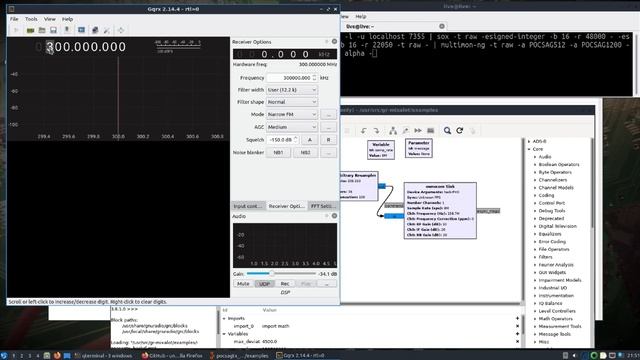Collapse the Variables section in GNU Radio variables panel
640x360 pixels.
(224, 334)
